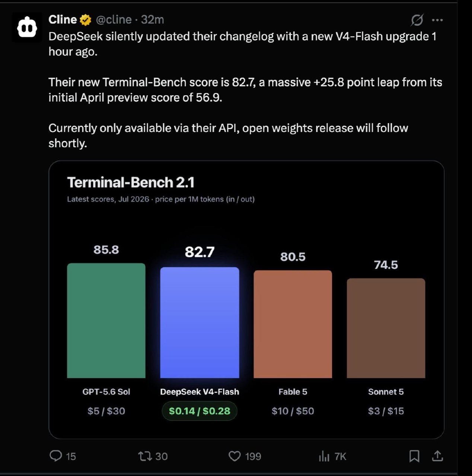Click the share upload icon
The image size is (472, 476).
point(438,456)
